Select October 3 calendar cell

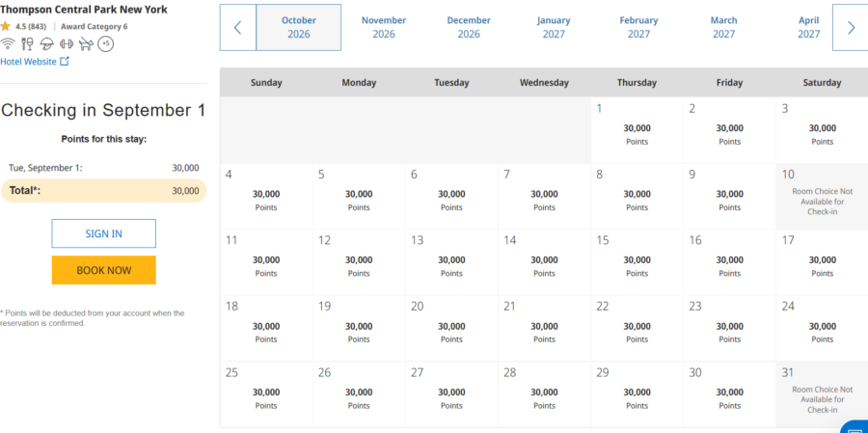822,130
